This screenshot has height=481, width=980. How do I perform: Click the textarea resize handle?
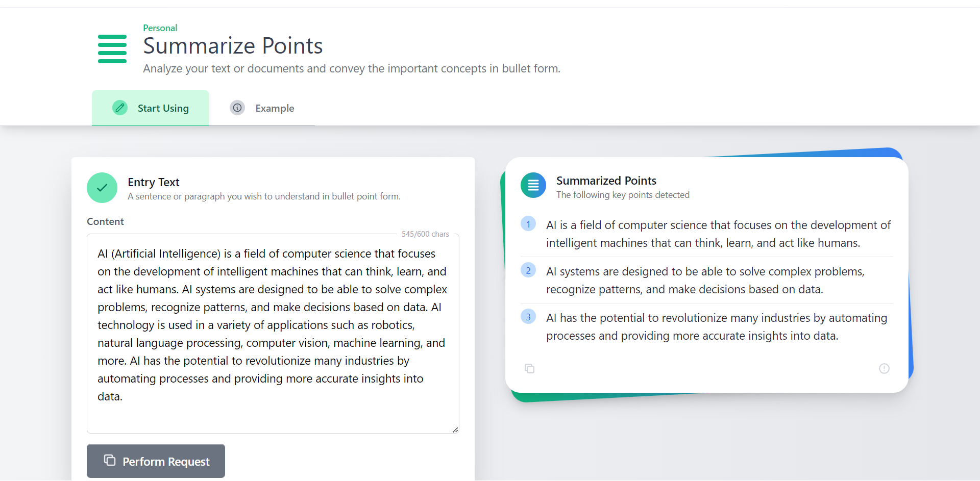tap(455, 429)
